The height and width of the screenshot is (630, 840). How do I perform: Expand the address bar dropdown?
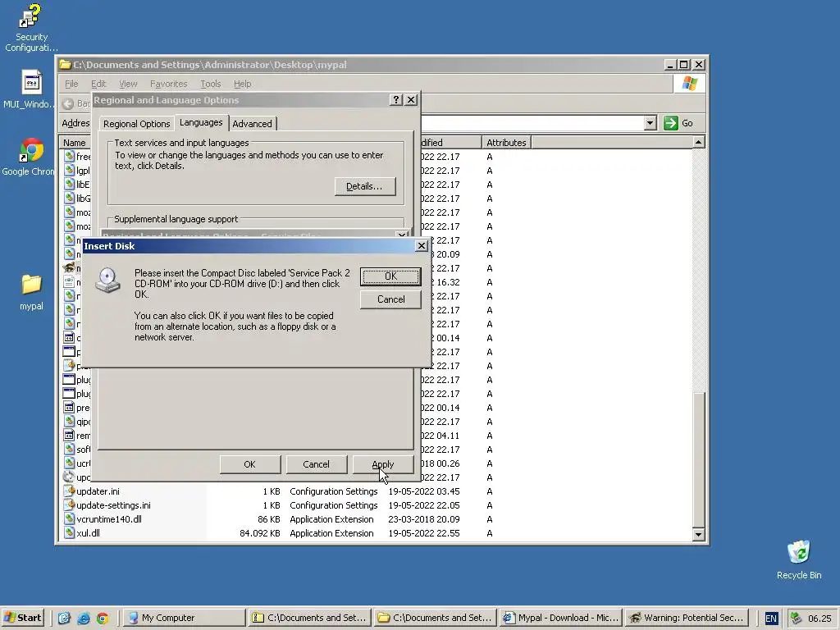click(650, 123)
